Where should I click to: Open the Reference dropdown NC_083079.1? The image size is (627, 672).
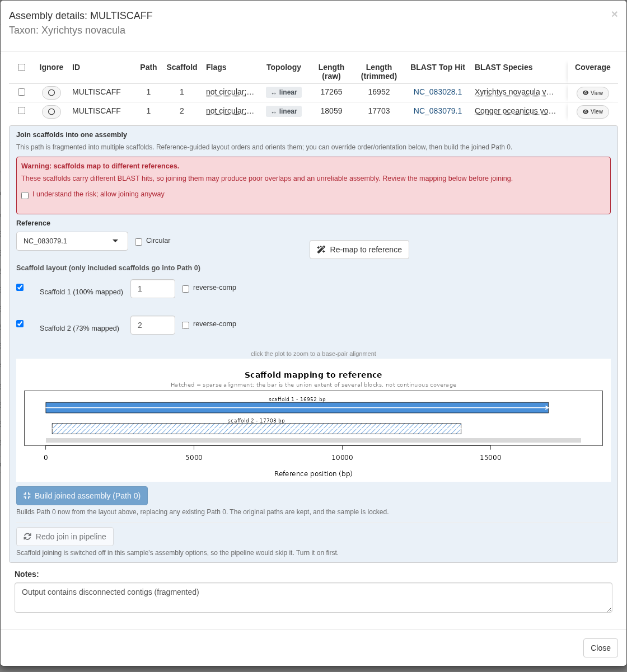pos(72,241)
